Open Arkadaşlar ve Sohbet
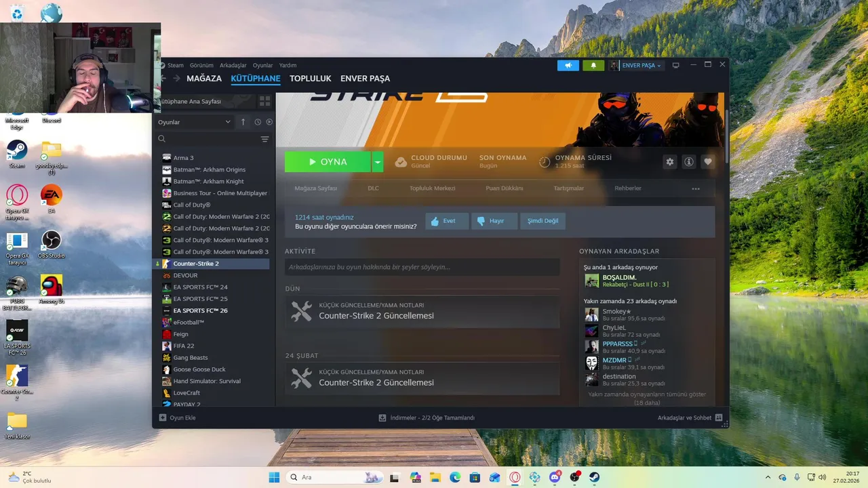This screenshot has height=488, width=868. coord(690,418)
